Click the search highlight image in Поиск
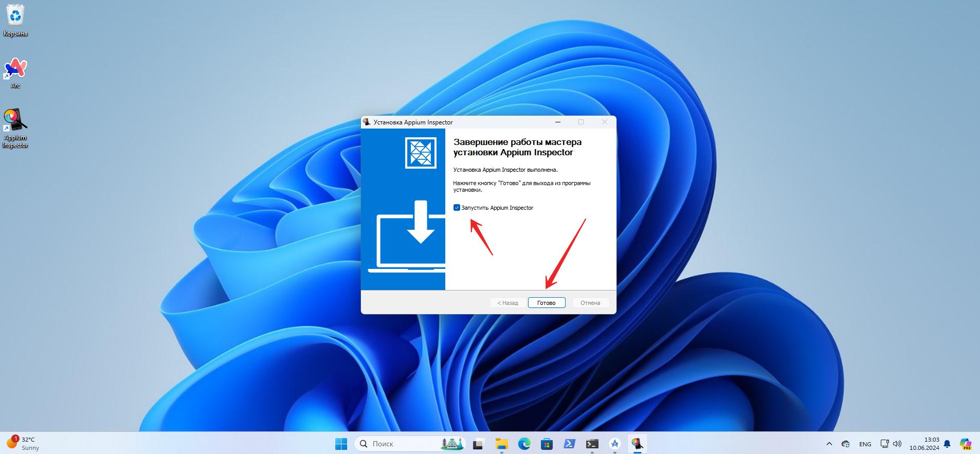The height and width of the screenshot is (454, 980). [452, 444]
